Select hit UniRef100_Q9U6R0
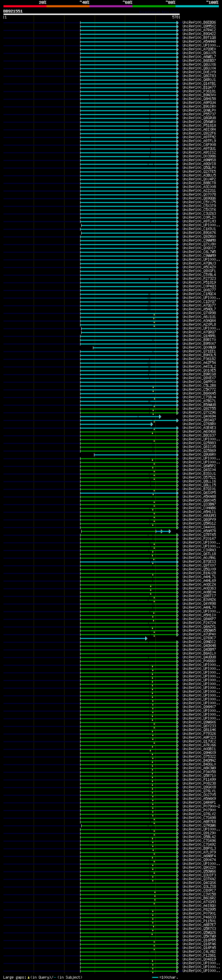Screen dimensions: 222x980 (199, 455)
